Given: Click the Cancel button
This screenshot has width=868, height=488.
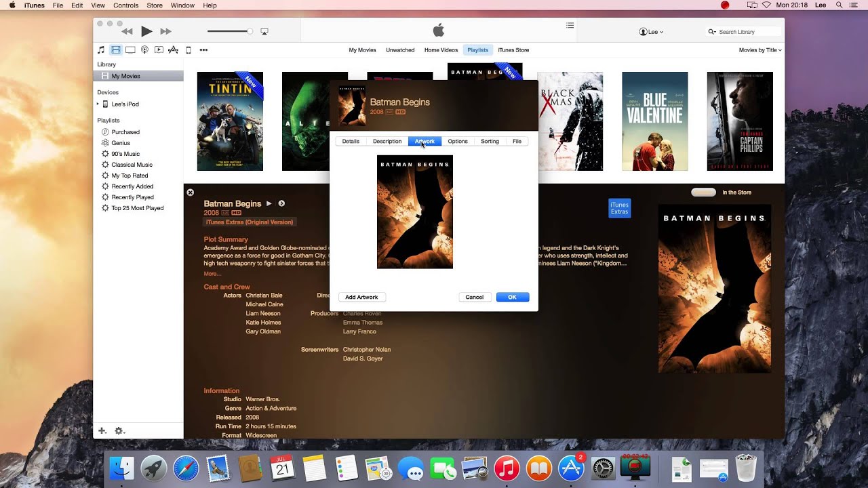Looking at the screenshot, I should [x=475, y=297].
